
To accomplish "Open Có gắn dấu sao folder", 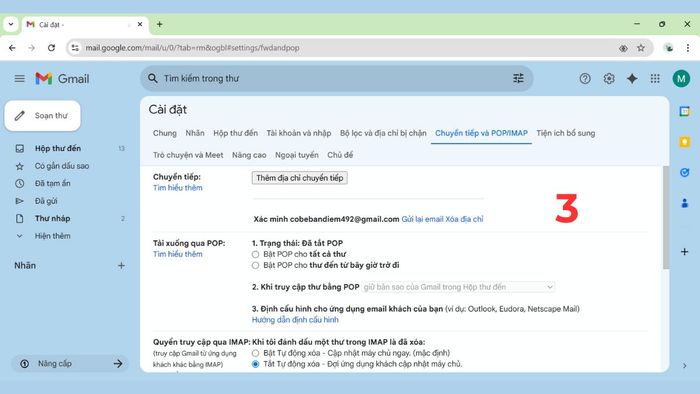I will pyautogui.click(x=62, y=166).
